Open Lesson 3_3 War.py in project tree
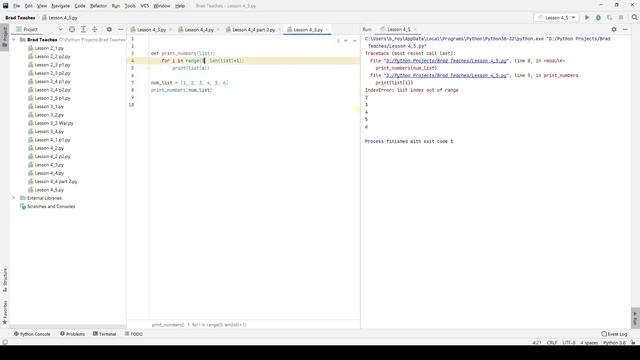The height and width of the screenshot is (360, 640). (x=54, y=123)
